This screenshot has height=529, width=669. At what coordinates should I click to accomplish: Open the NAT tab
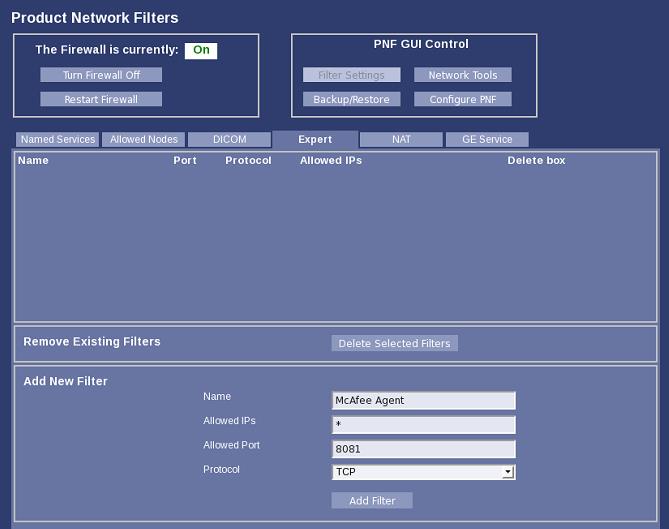[x=401, y=140]
